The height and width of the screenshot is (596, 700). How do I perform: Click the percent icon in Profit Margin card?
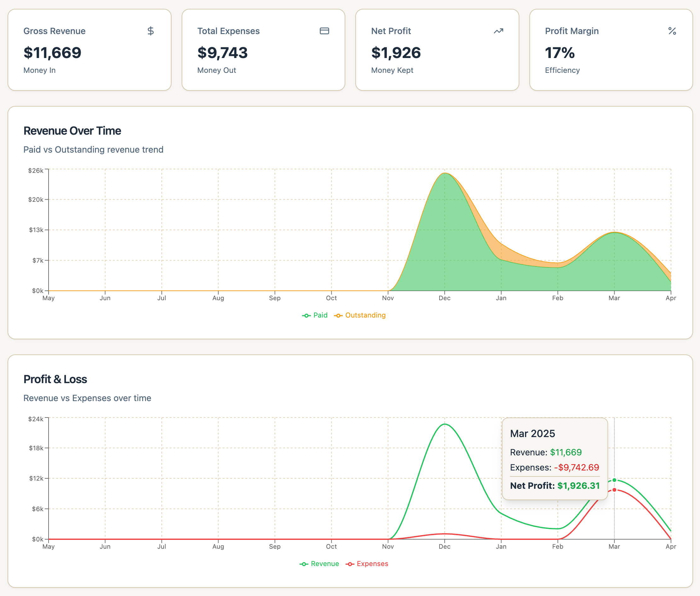click(x=672, y=31)
